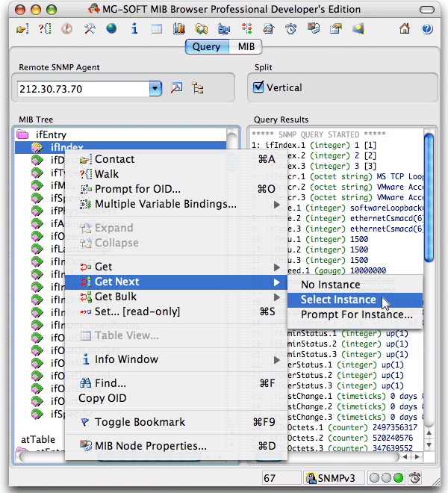Switch to the Query tab
Image resolution: width=448 pixels, height=493 pixels.
pyautogui.click(x=207, y=47)
